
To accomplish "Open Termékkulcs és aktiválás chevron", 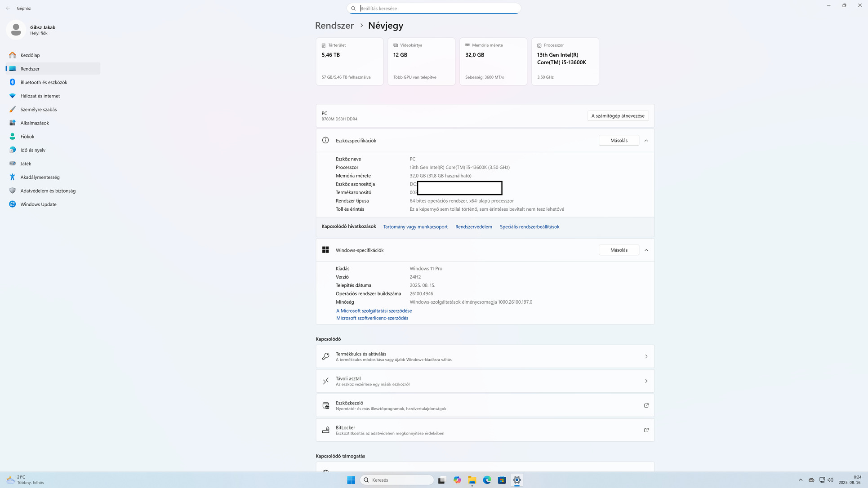I will click(x=646, y=356).
